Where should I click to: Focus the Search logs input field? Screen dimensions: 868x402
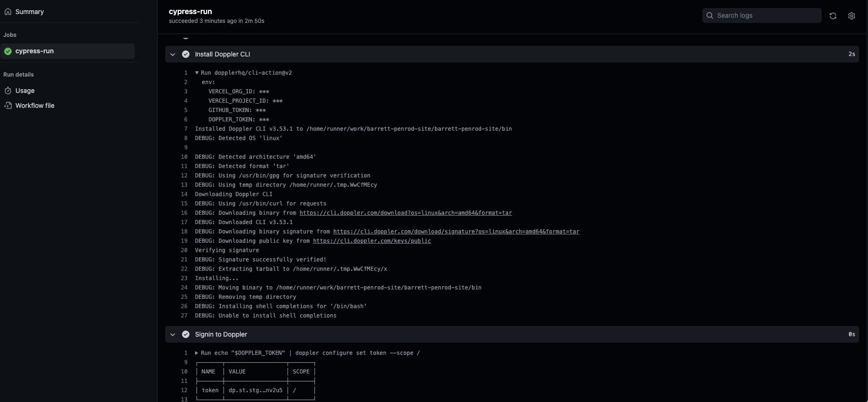[x=762, y=15]
